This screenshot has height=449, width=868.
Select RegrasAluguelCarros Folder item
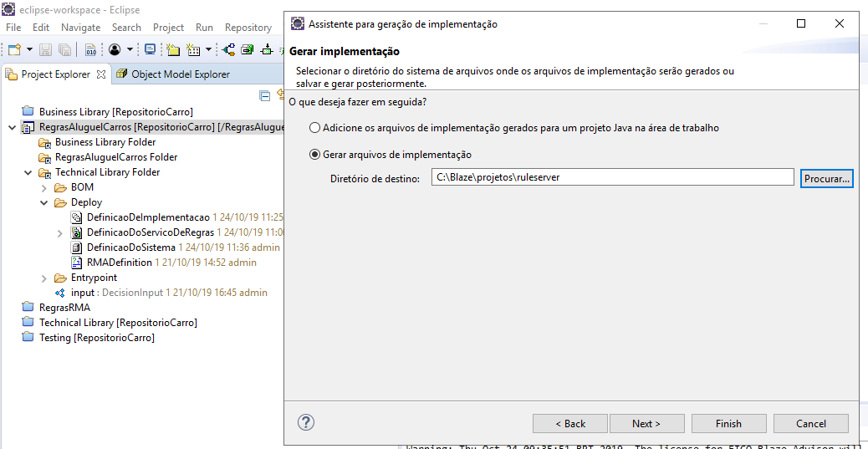click(x=116, y=157)
